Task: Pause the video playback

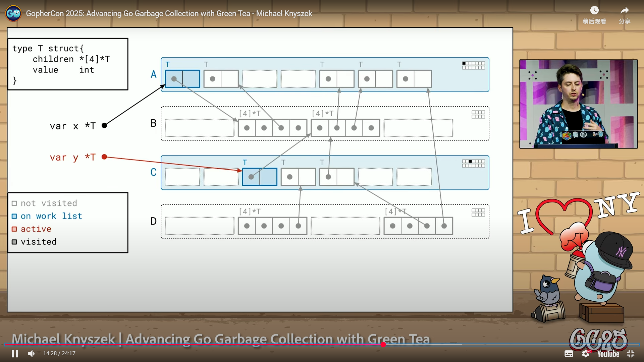Action: click(x=15, y=354)
